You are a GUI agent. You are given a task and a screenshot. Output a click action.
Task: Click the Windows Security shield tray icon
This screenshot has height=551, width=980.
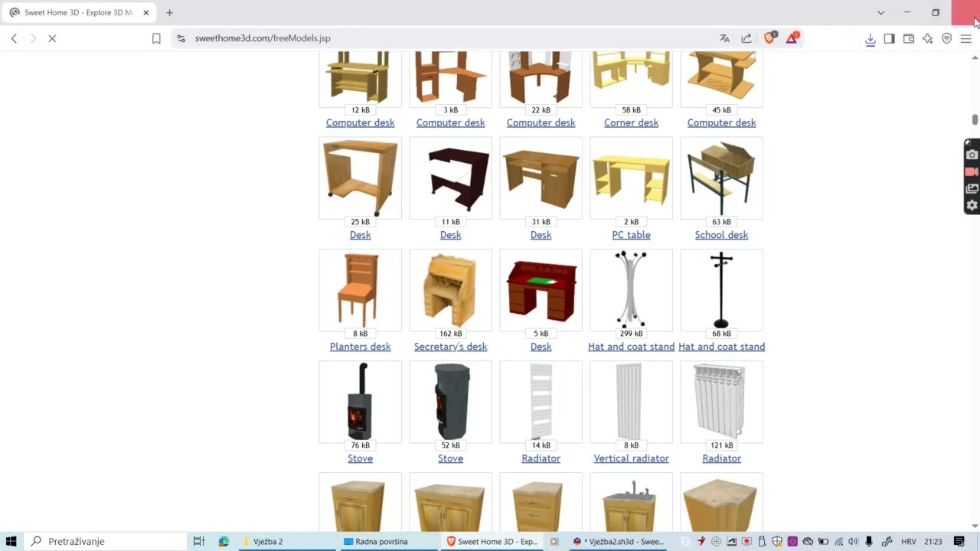(x=777, y=542)
